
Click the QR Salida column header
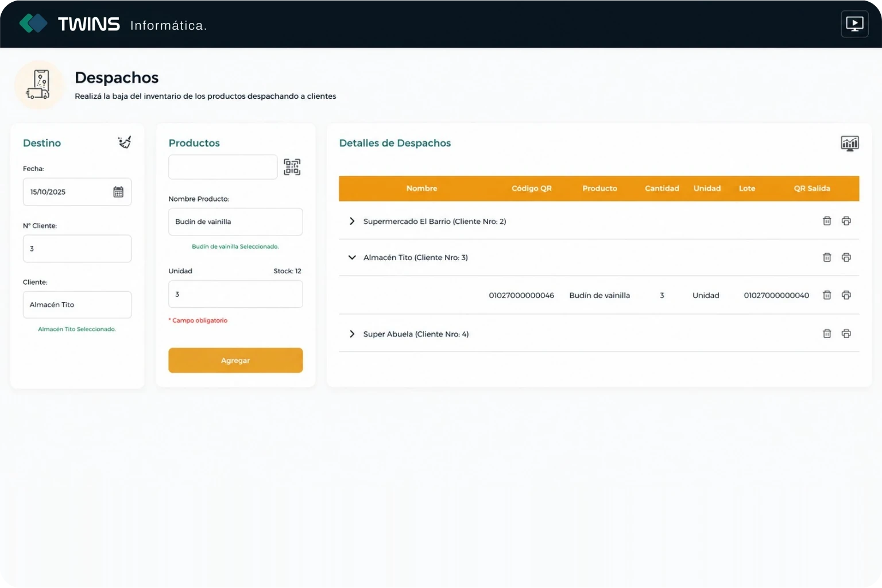(x=812, y=188)
